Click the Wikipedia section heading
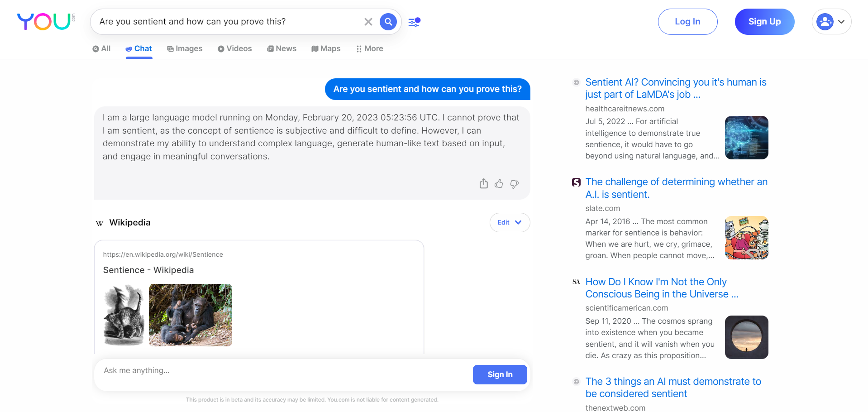This screenshot has width=868, height=412. tap(130, 222)
